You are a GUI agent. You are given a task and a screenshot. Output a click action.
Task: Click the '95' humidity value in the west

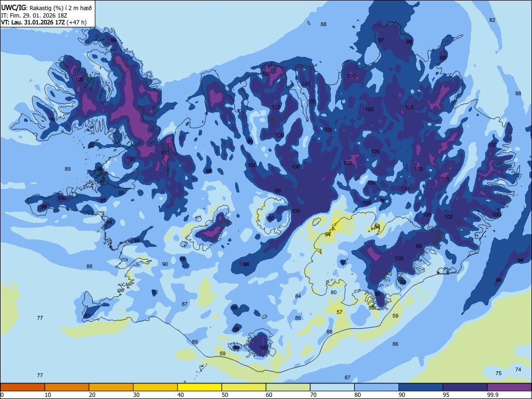pos(121,193)
